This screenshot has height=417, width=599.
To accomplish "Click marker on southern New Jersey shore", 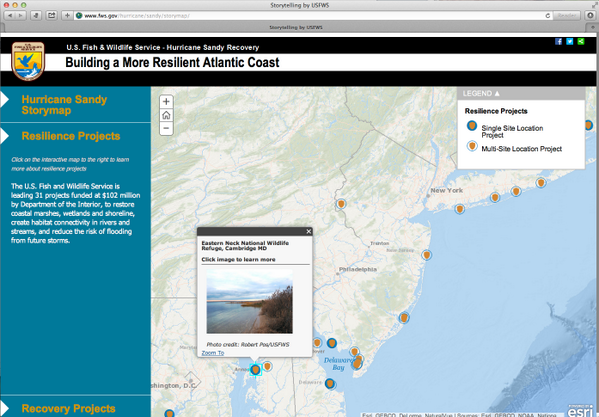I will [404, 317].
